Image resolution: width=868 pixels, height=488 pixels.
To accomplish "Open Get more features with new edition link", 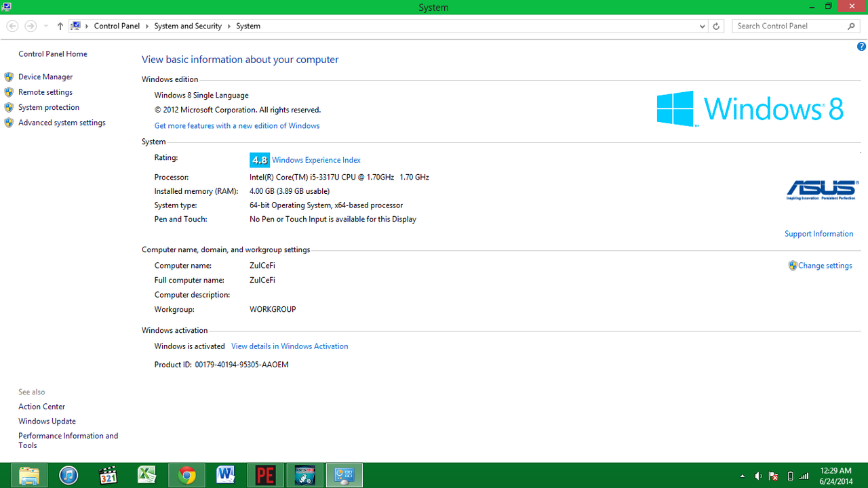I will click(x=237, y=125).
